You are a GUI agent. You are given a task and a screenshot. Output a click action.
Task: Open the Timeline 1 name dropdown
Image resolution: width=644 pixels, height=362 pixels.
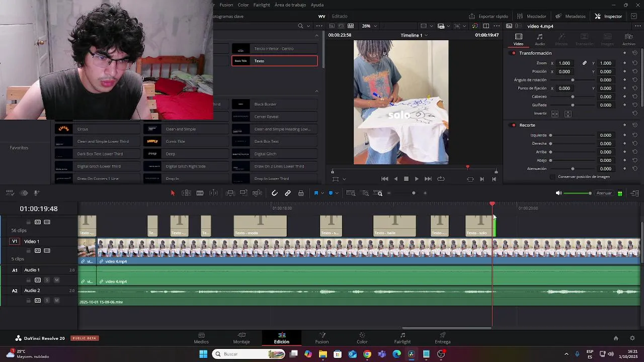414,35
